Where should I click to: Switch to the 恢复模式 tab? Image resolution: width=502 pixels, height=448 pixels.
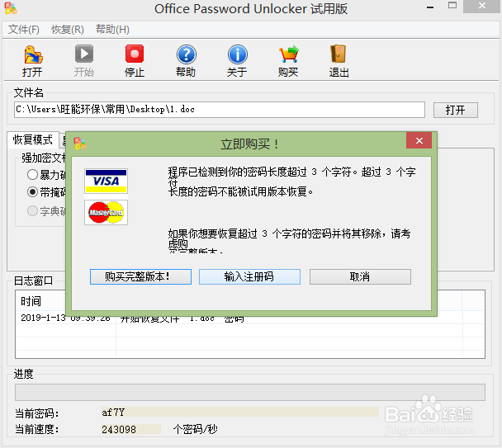pos(33,139)
